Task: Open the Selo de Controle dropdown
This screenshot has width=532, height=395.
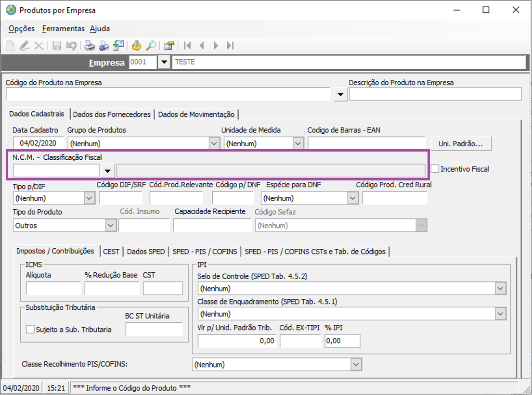Action: pos(501,289)
